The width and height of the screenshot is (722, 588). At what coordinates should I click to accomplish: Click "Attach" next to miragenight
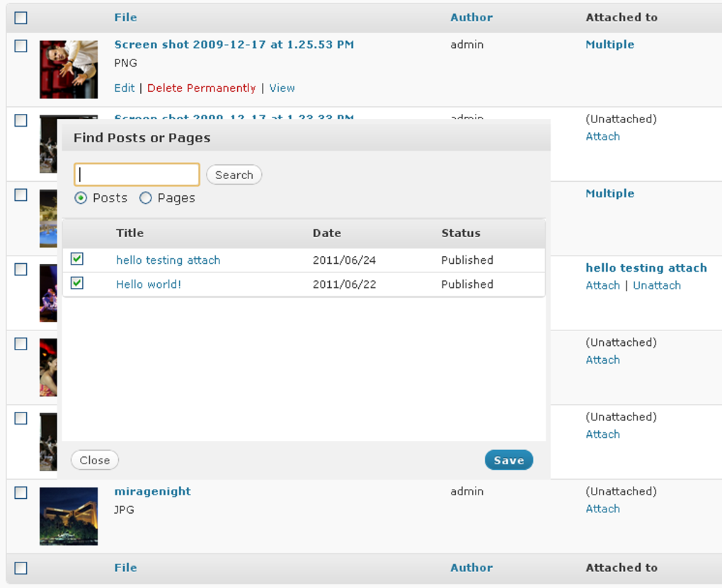coord(602,508)
